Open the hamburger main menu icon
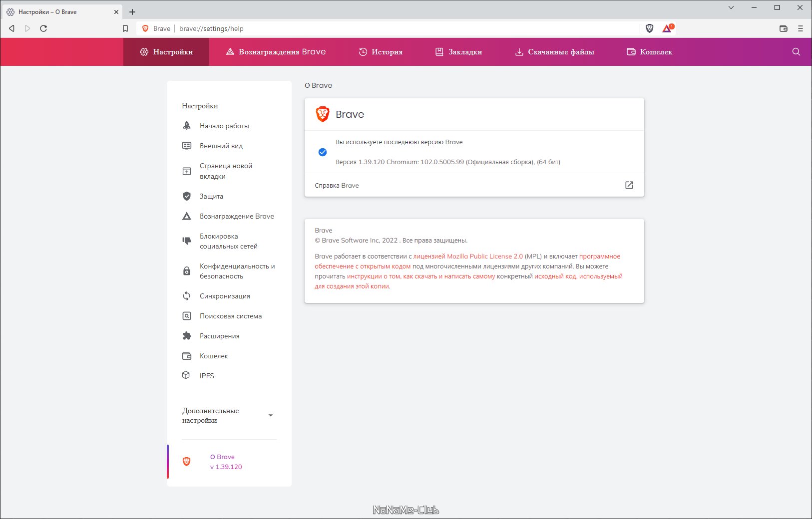Screen dimensions: 812x519 (x=801, y=28)
